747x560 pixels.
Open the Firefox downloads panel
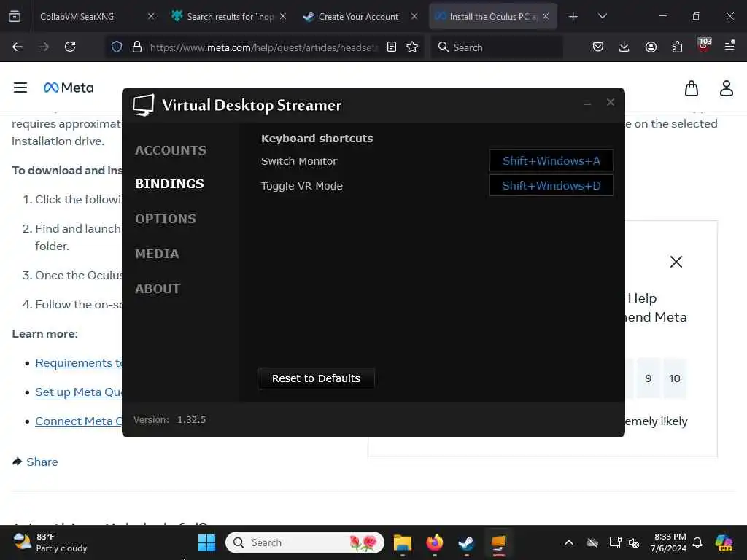point(624,47)
